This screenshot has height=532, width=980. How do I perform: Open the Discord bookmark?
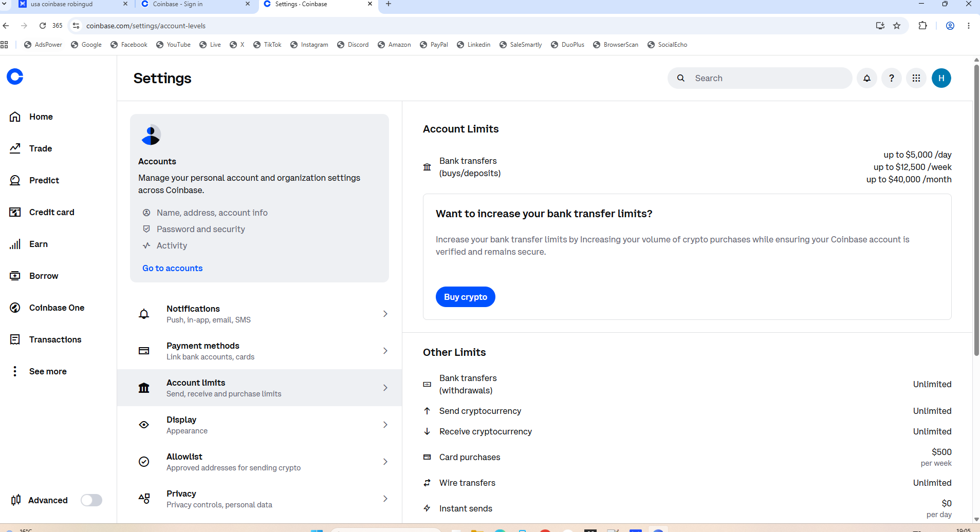point(353,45)
